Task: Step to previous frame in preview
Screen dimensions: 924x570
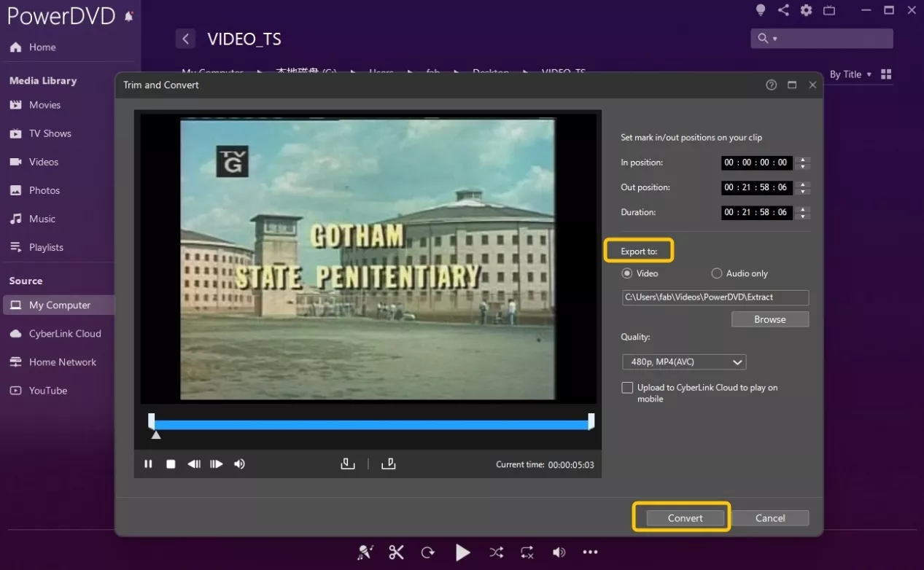Action: [194, 464]
